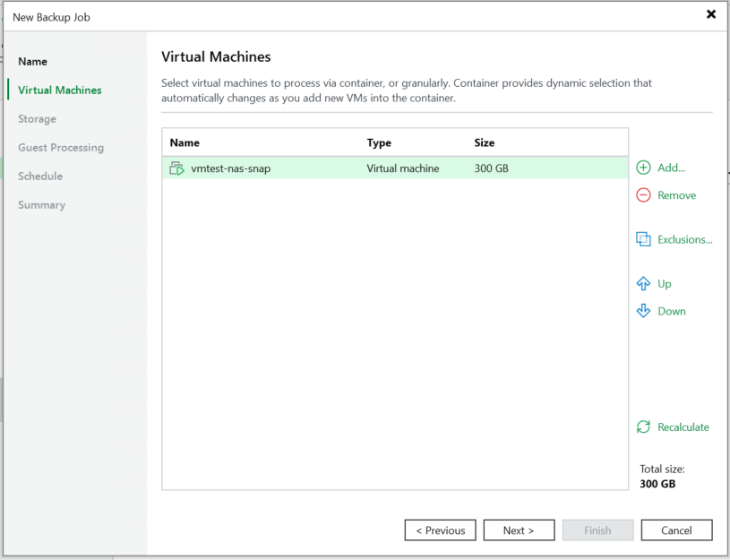Viewport: 730px width, 560px height.
Task: Select the Virtual Machines wizard step
Action: (60, 90)
